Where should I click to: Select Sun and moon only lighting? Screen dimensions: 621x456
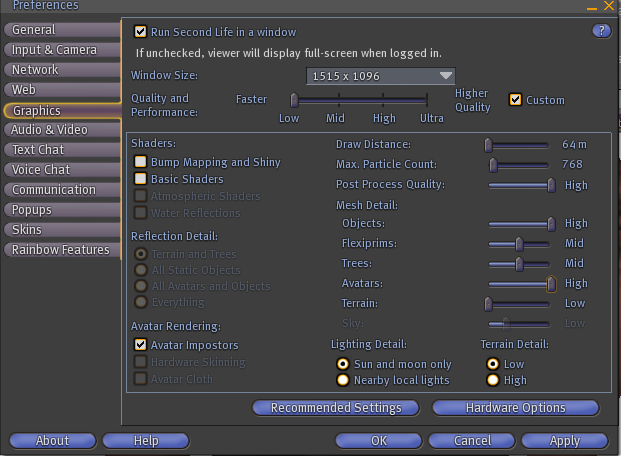tap(343, 364)
